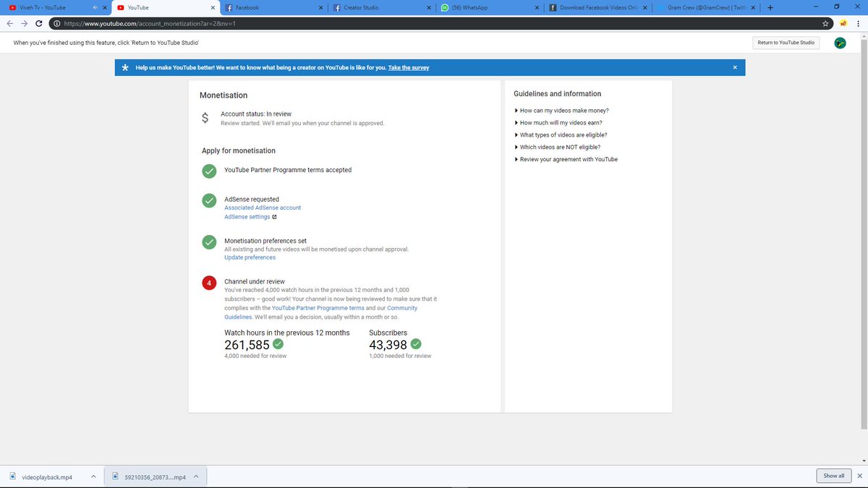Close the Creator Studio tab
This screenshot has width=868, height=488.
[x=428, y=7]
